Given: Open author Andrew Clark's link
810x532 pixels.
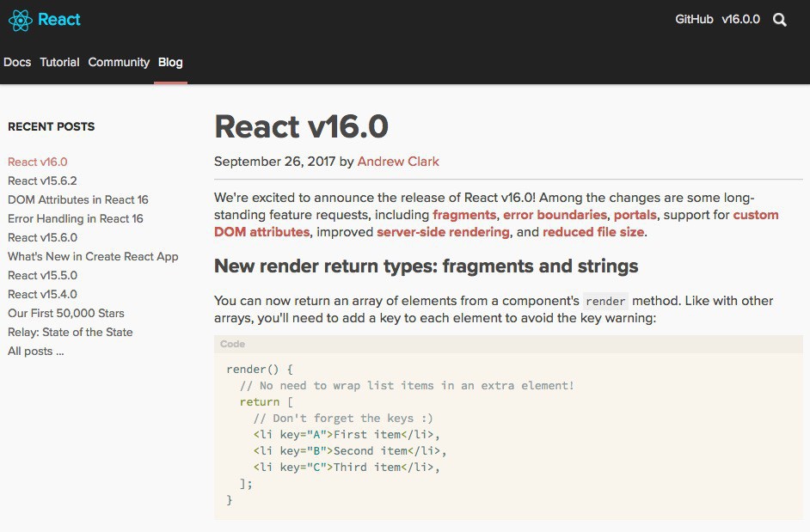Looking at the screenshot, I should click(x=398, y=162).
